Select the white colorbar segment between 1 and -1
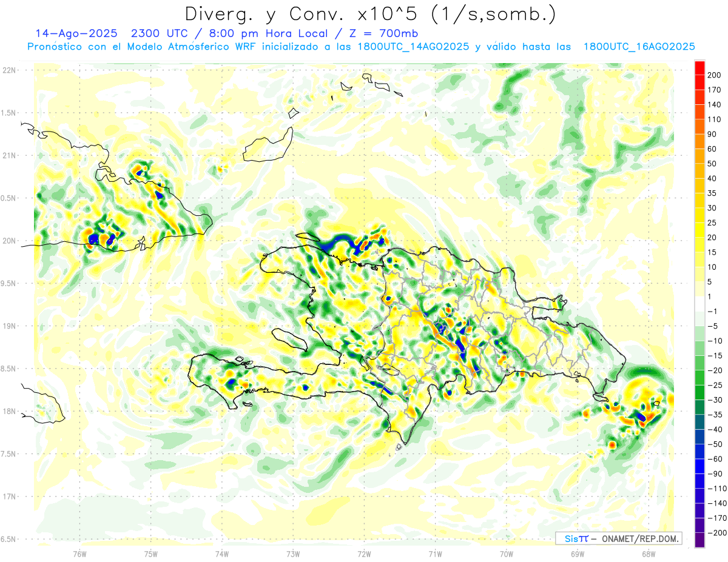Screen dimensions: 728x562 tap(699, 304)
